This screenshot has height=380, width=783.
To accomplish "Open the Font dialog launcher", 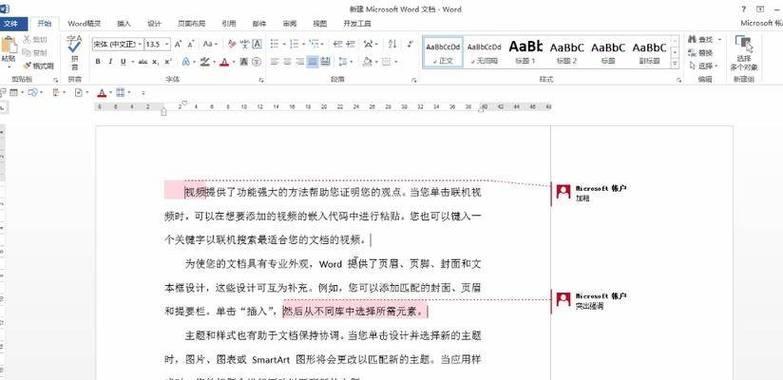I will coord(261,80).
